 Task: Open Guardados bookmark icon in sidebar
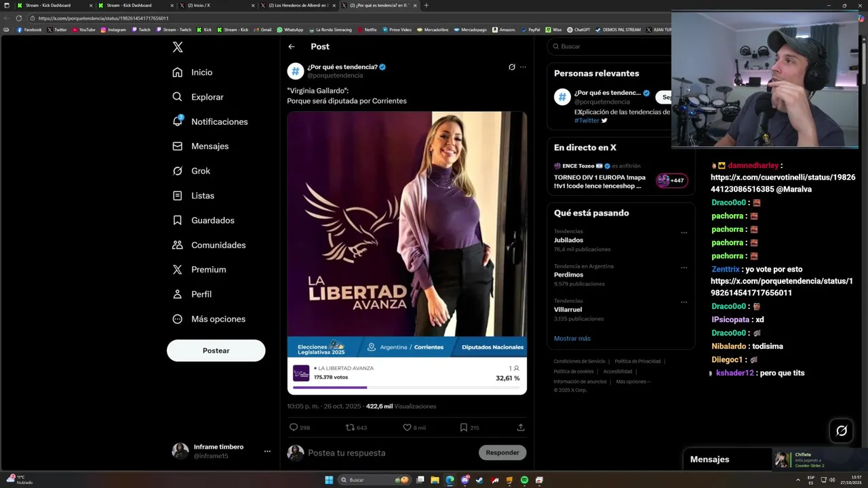[177, 220]
